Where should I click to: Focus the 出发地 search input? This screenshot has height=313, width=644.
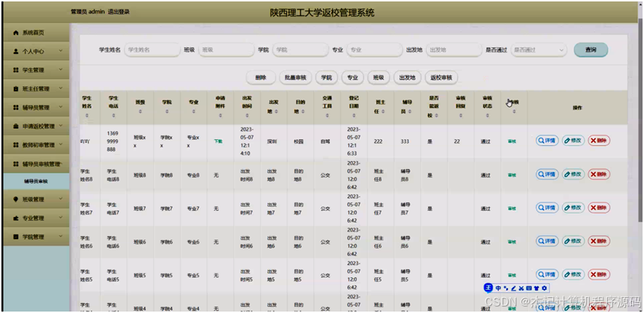(x=454, y=50)
